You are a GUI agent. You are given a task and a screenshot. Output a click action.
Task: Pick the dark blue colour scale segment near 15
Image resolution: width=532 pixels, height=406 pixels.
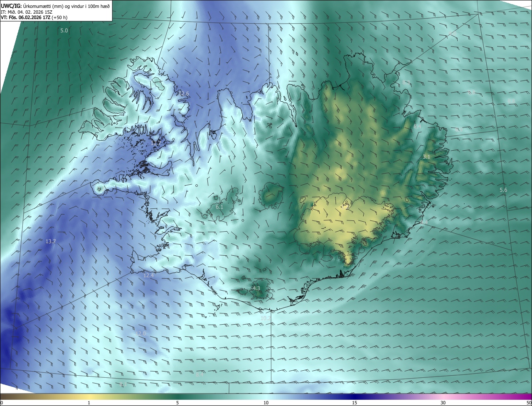[355, 396]
